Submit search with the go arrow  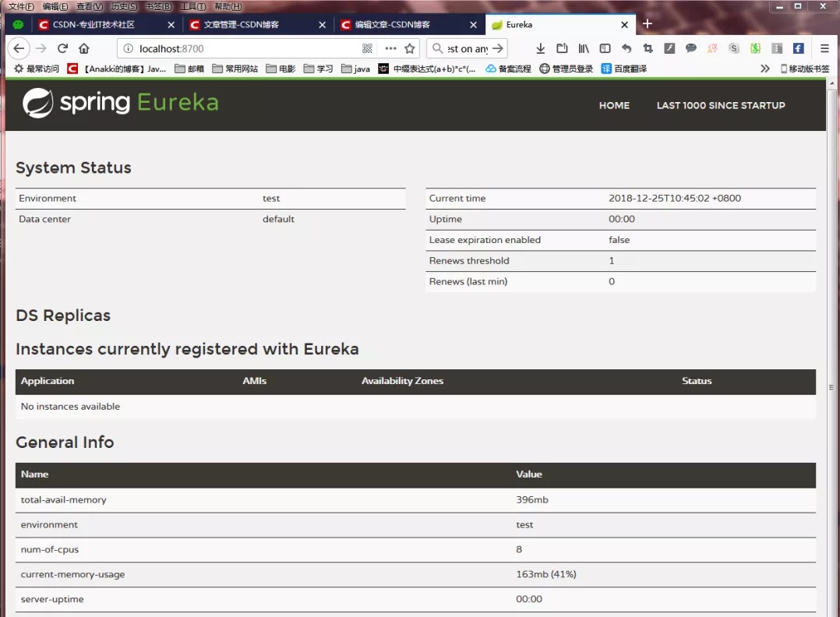(498, 49)
